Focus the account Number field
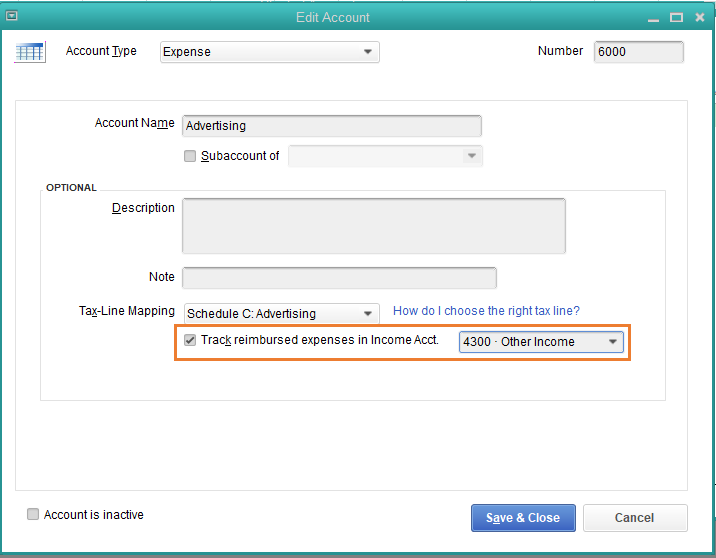 [639, 52]
